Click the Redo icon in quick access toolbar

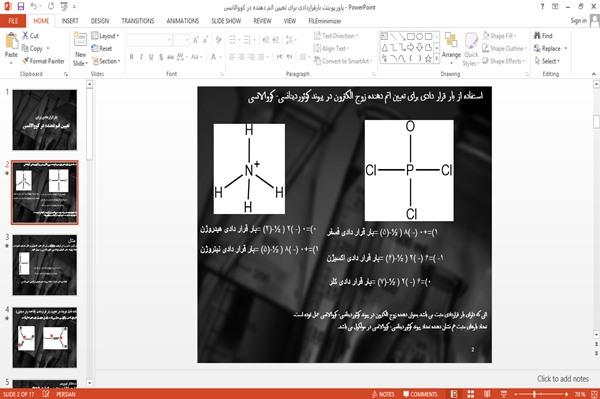tap(51, 6)
